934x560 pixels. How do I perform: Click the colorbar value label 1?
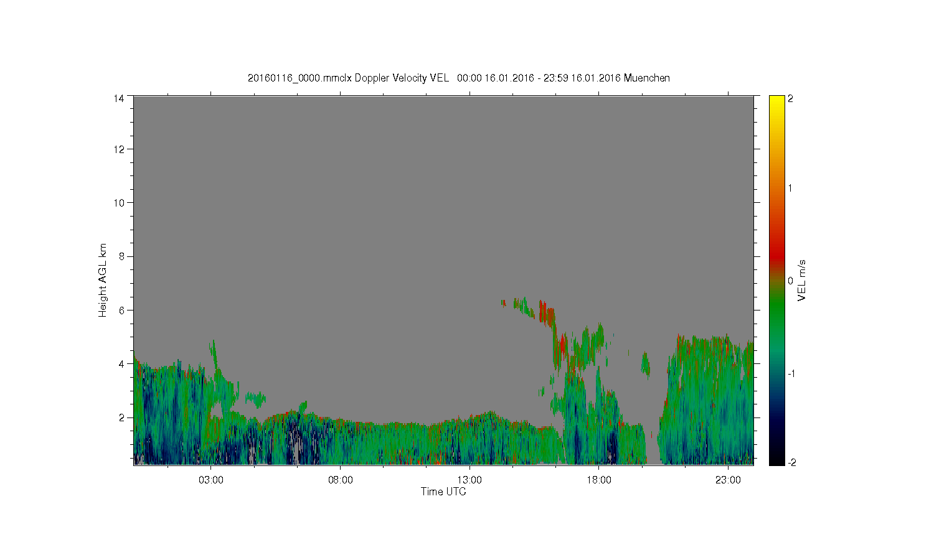790,188
